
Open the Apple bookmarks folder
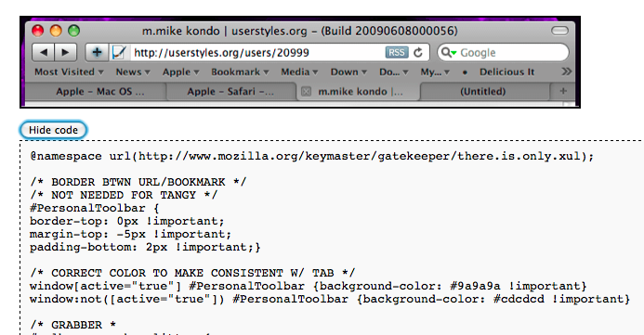coord(180,72)
